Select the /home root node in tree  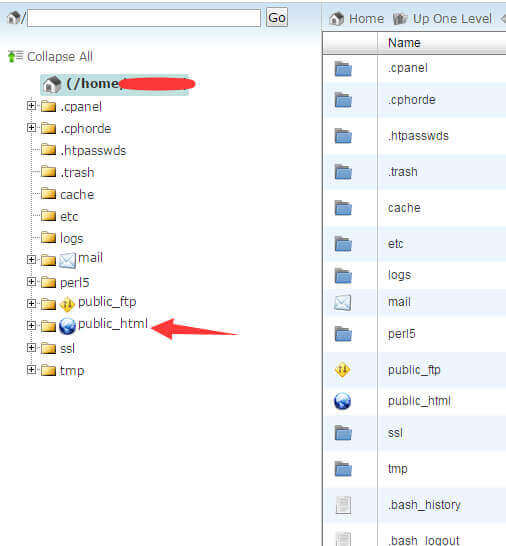tap(115, 84)
